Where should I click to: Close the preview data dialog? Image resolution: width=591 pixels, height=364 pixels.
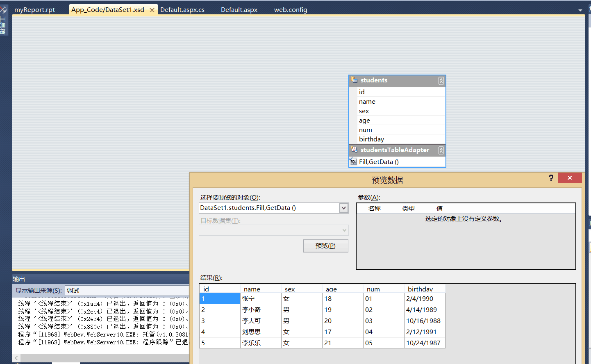[570, 177]
